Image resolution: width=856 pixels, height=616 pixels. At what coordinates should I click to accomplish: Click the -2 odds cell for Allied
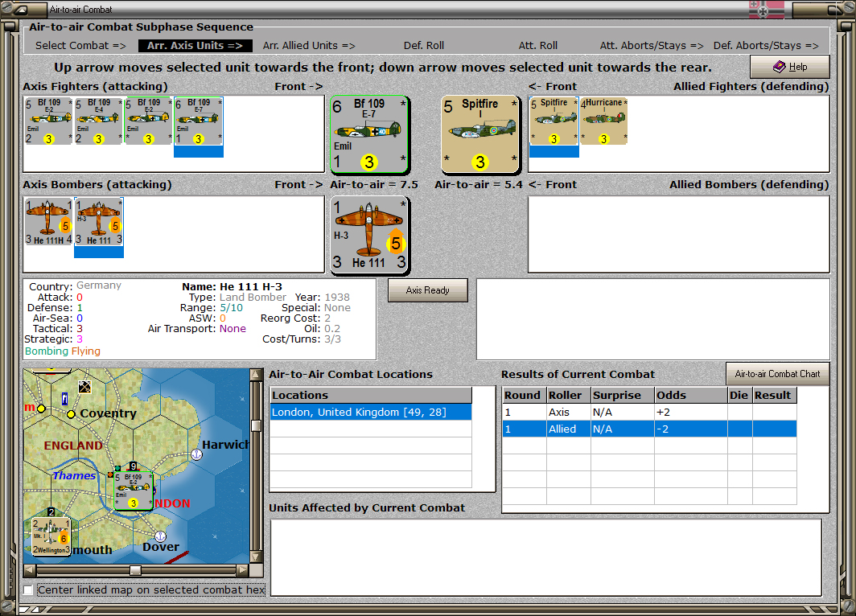coord(690,429)
